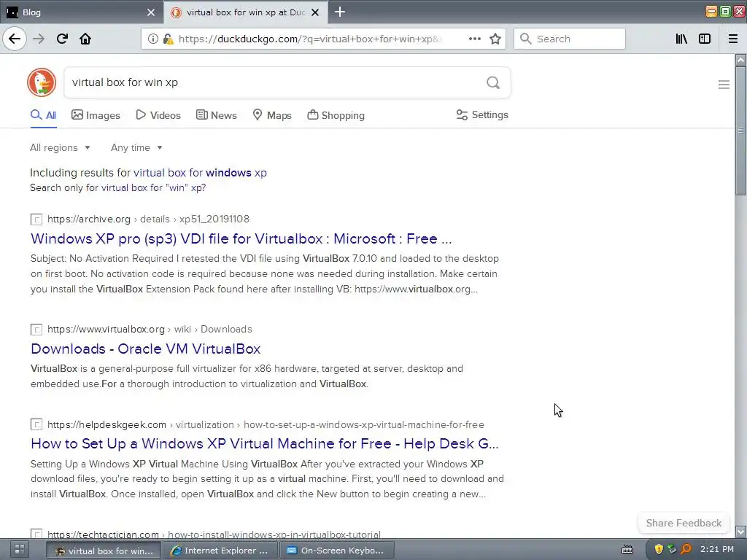Open the Firefox hamburger menu
The height and width of the screenshot is (560, 747).
click(733, 39)
